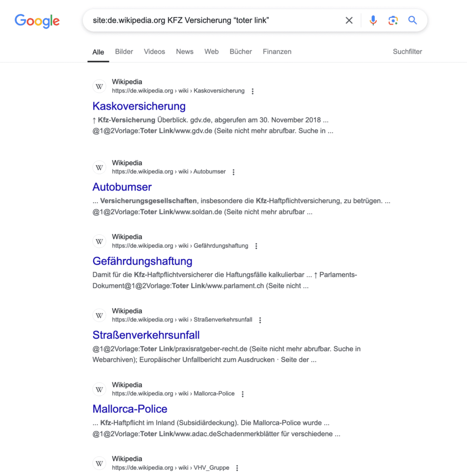Click Wikipedia favicon of Autobumser result

[x=100, y=167]
